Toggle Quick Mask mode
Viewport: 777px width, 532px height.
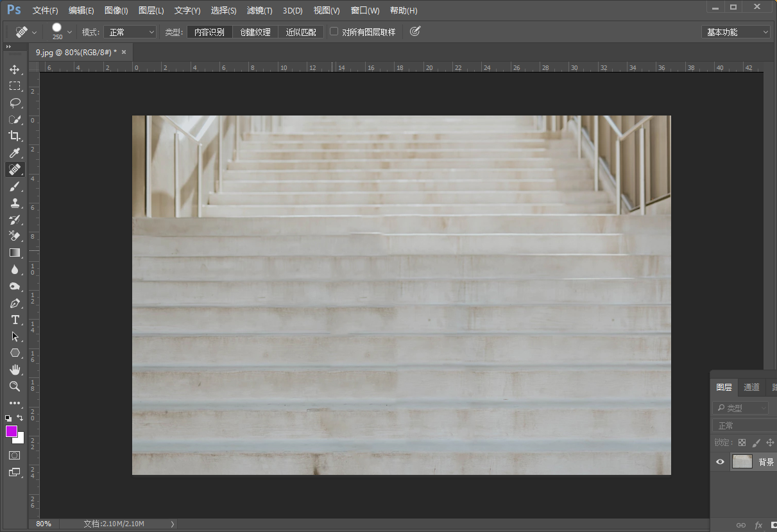[15, 455]
